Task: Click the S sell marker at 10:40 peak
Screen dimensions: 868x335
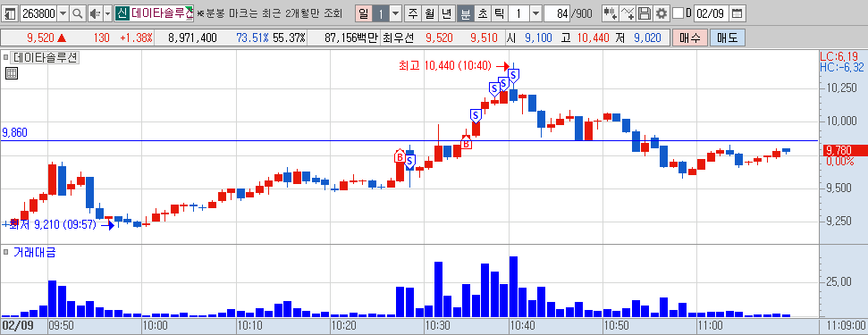Action: point(513,75)
